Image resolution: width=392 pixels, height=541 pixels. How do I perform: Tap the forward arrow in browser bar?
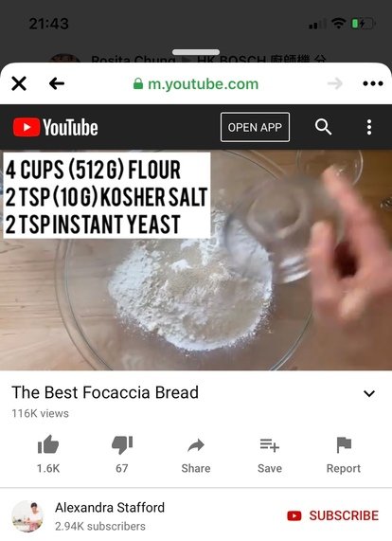tap(335, 83)
